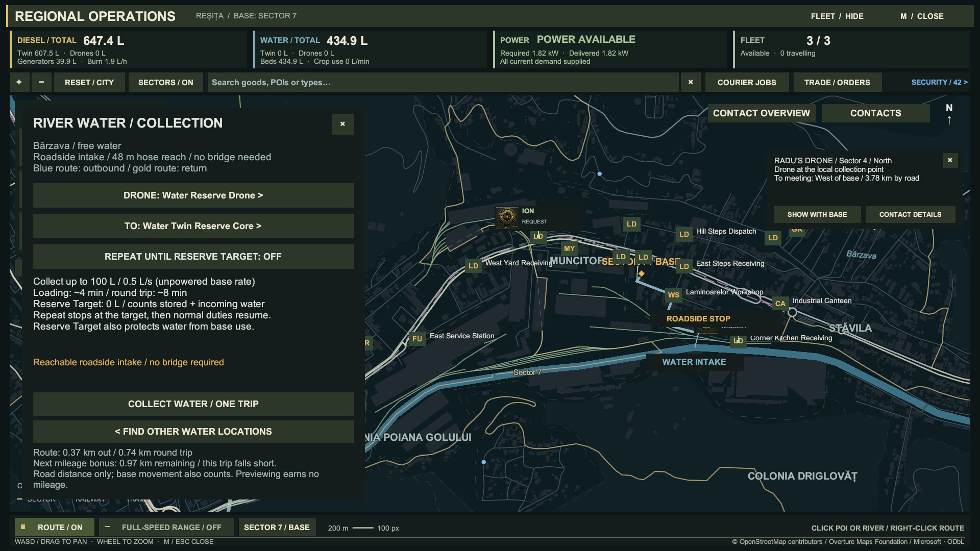The height and width of the screenshot is (551, 980).
Task: Switch to CONTACT OVERVIEW tab
Action: pos(761,113)
